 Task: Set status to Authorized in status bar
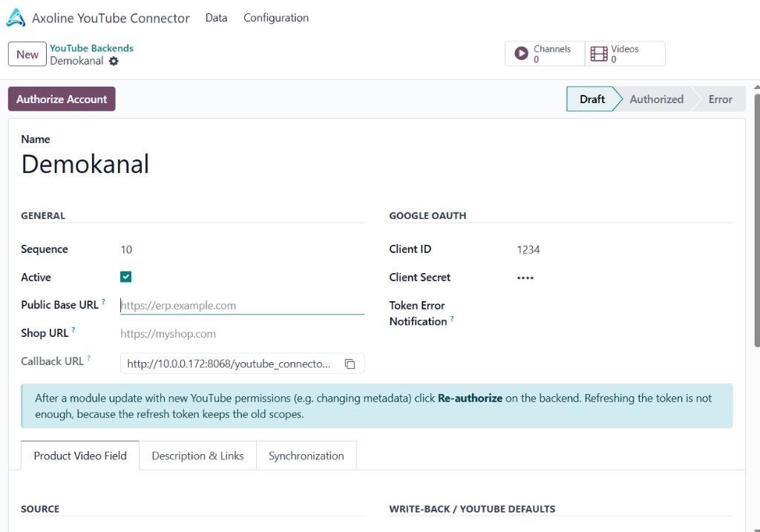point(656,99)
